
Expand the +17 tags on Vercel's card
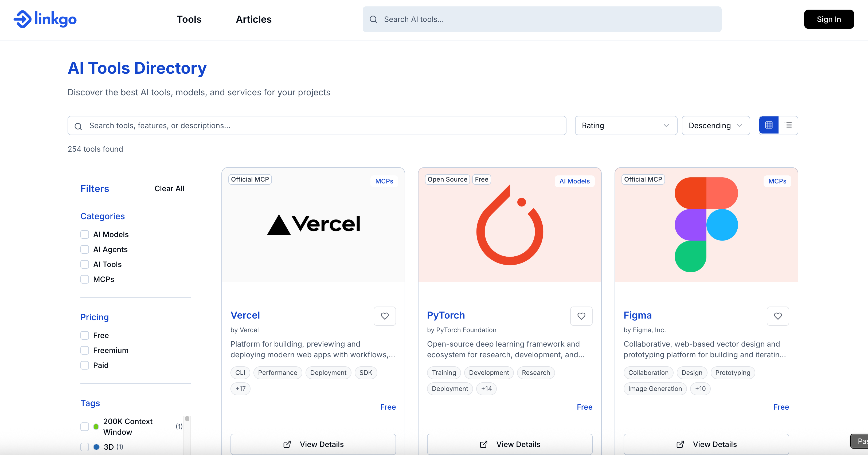pyautogui.click(x=240, y=389)
